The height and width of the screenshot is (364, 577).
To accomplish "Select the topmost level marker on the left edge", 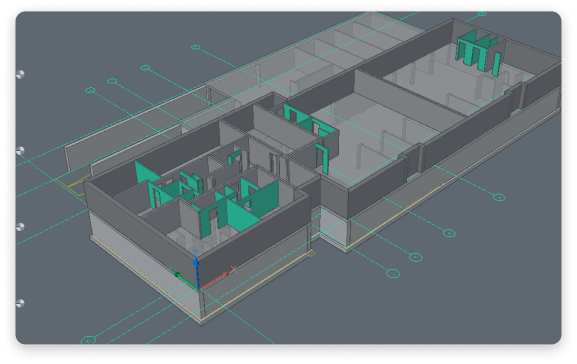I will (x=20, y=74).
